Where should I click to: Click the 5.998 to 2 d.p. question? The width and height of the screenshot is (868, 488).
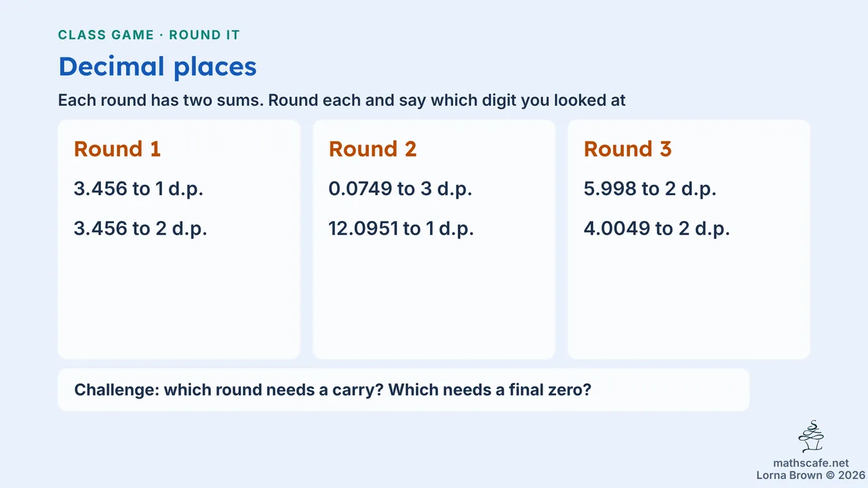650,189
